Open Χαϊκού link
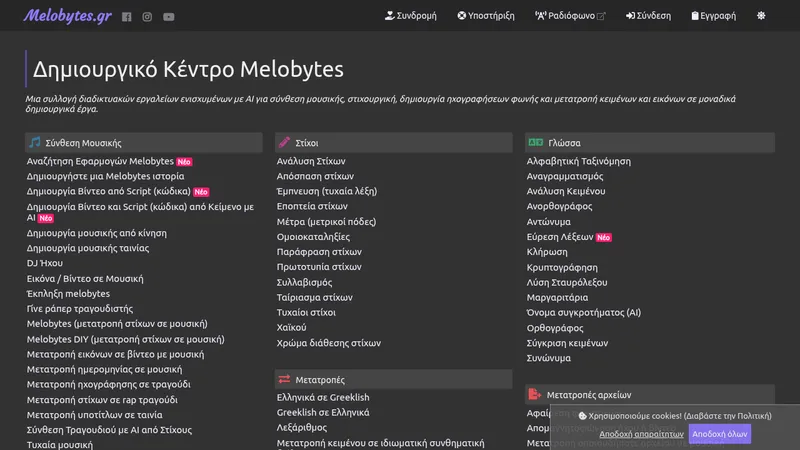The height and width of the screenshot is (450, 800). (x=291, y=328)
